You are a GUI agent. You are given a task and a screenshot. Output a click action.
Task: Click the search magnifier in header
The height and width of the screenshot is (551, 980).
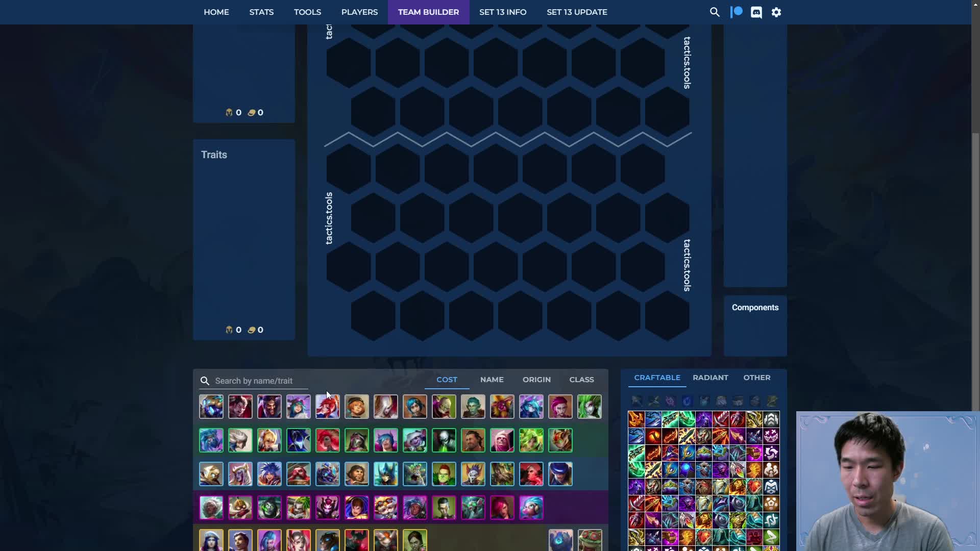click(x=715, y=12)
